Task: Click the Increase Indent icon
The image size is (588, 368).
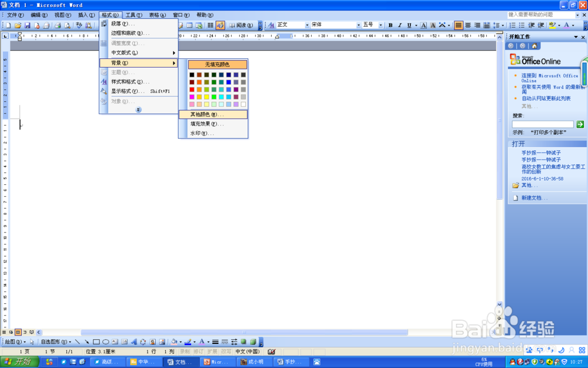Action: click(541, 25)
